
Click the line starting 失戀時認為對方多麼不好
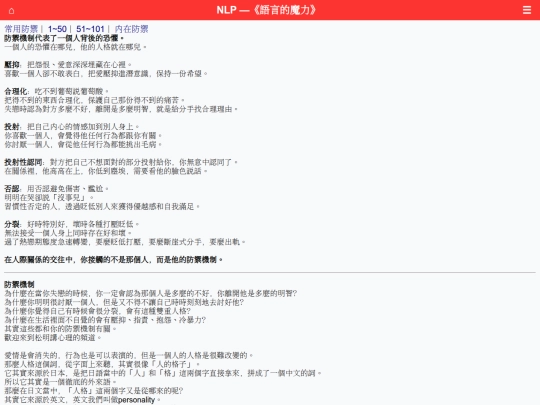[x=121, y=109]
